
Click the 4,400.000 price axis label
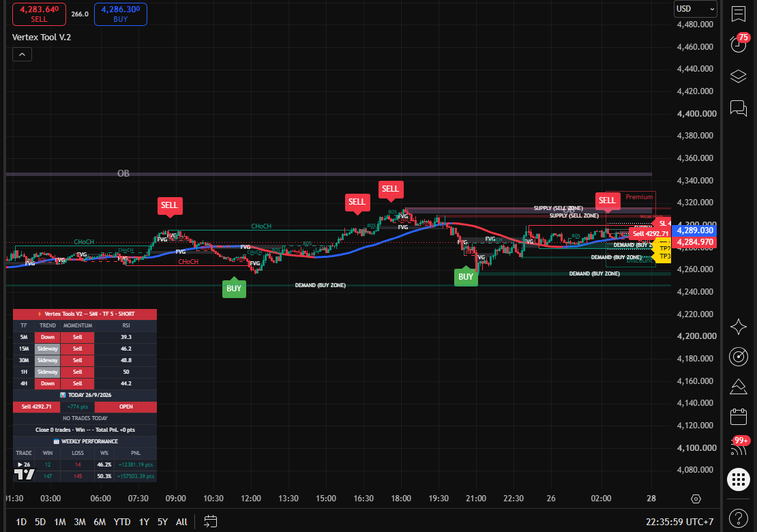697,113
